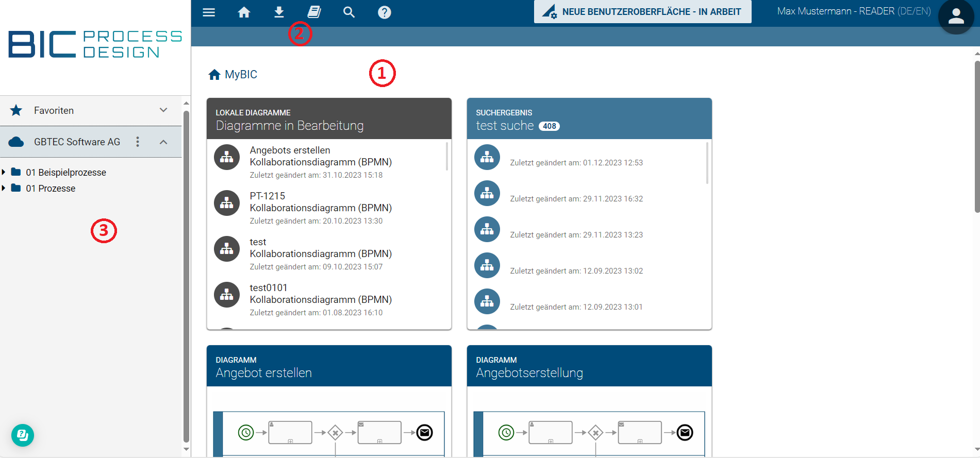The image size is (980, 458).
Task: Expand the Favoriten section
Action: (163, 110)
